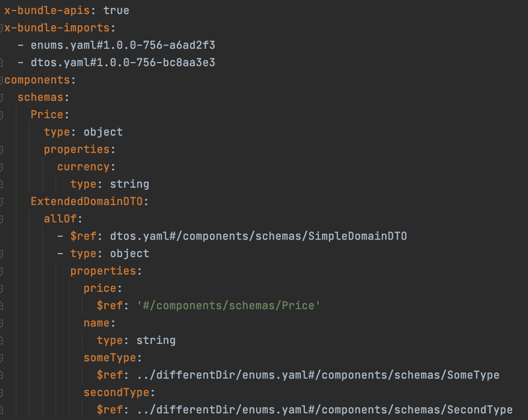Collapse the ExtendedDomainDTO schema block
This screenshot has height=420, width=528.
2,202
